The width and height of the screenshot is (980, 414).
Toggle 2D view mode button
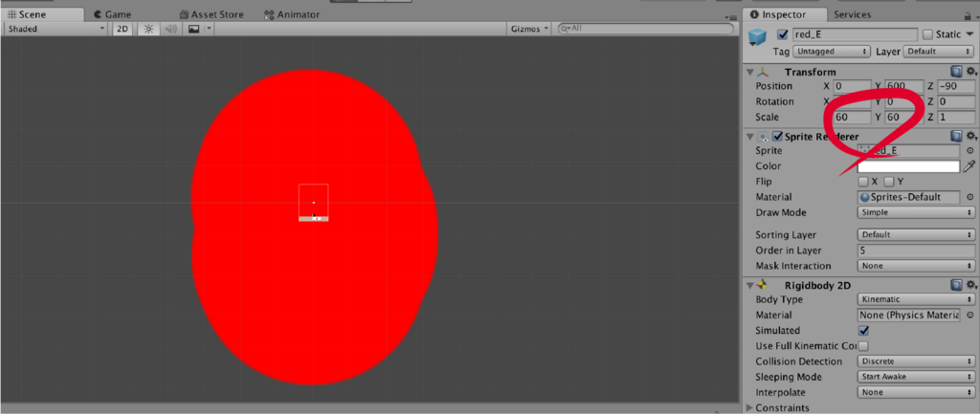(122, 29)
